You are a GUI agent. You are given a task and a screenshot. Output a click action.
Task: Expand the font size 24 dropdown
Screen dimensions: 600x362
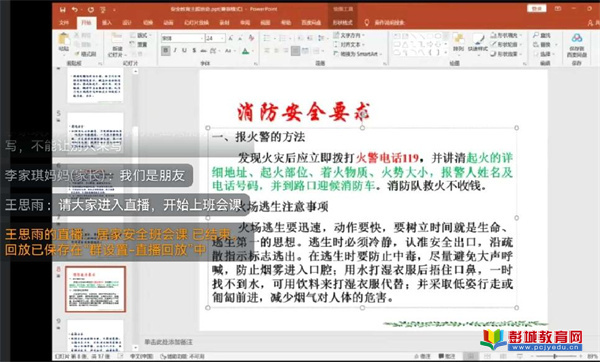coord(222,38)
